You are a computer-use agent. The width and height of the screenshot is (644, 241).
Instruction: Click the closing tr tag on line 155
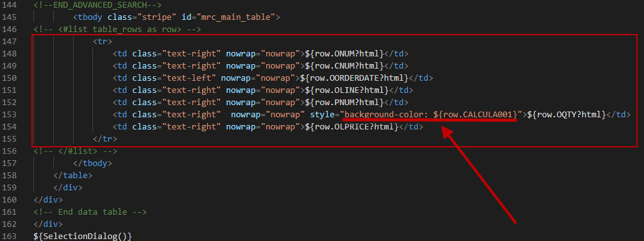point(105,139)
